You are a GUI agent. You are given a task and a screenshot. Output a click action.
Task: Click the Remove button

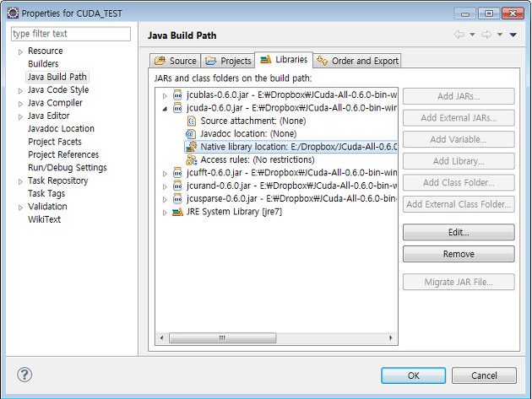[x=459, y=254]
